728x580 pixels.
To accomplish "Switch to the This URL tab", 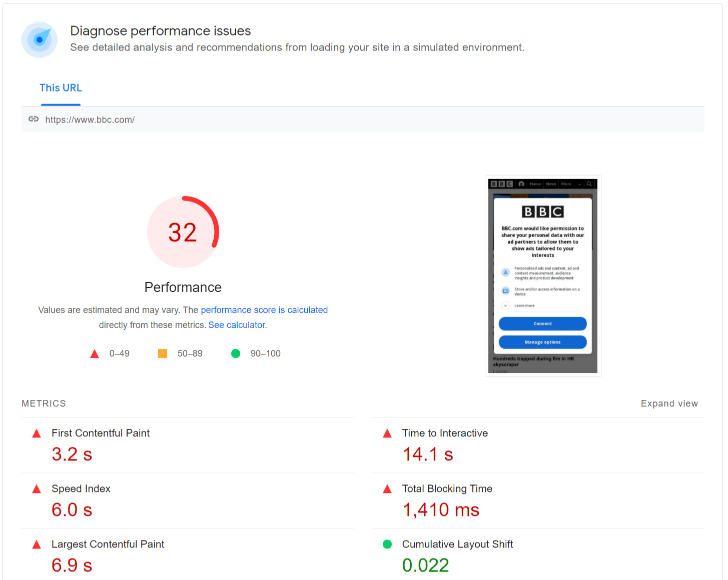I will [61, 88].
